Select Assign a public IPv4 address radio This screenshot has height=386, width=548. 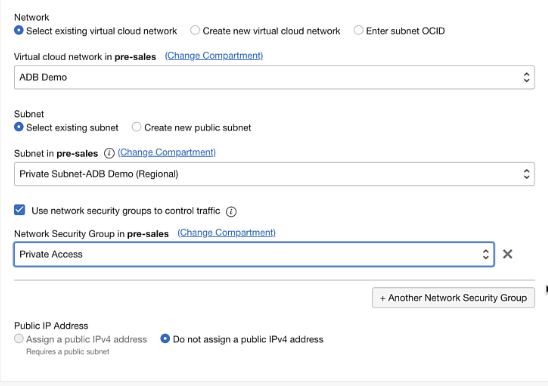(19, 339)
